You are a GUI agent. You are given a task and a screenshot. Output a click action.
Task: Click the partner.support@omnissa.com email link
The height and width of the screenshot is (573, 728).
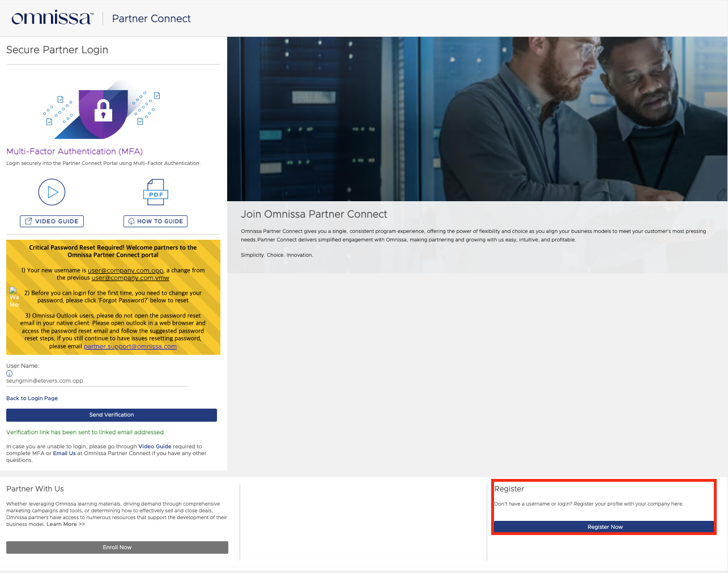pyautogui.click(x=130, y=346)
